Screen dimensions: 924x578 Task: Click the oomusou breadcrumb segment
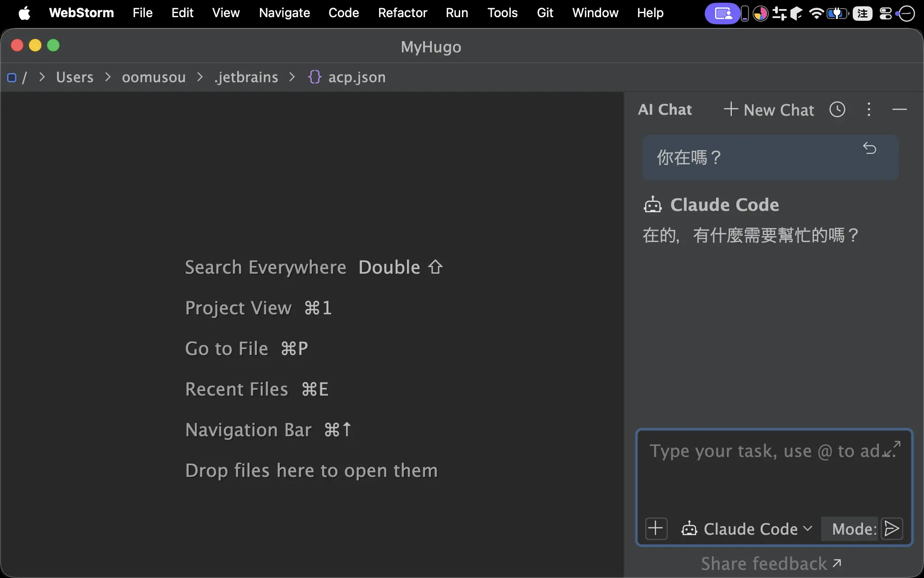154,77
